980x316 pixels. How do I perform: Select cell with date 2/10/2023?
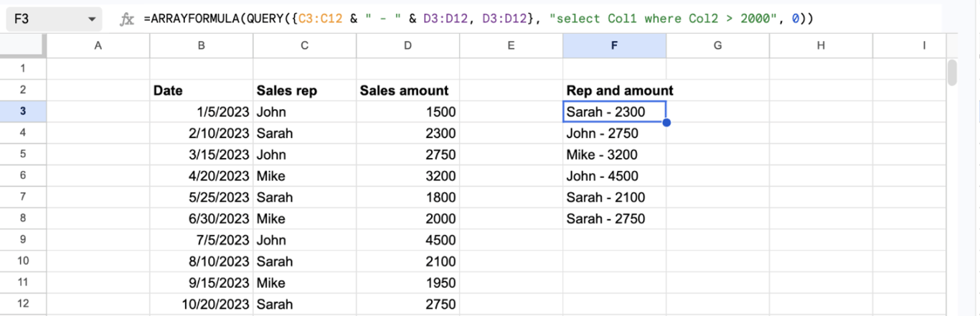(202, 133)
